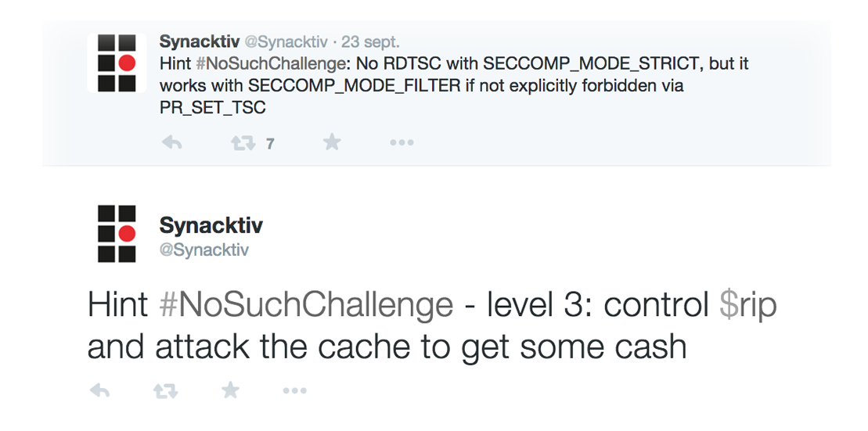
Task: Open more options on level 3 tweet
Action: [294, 391]
